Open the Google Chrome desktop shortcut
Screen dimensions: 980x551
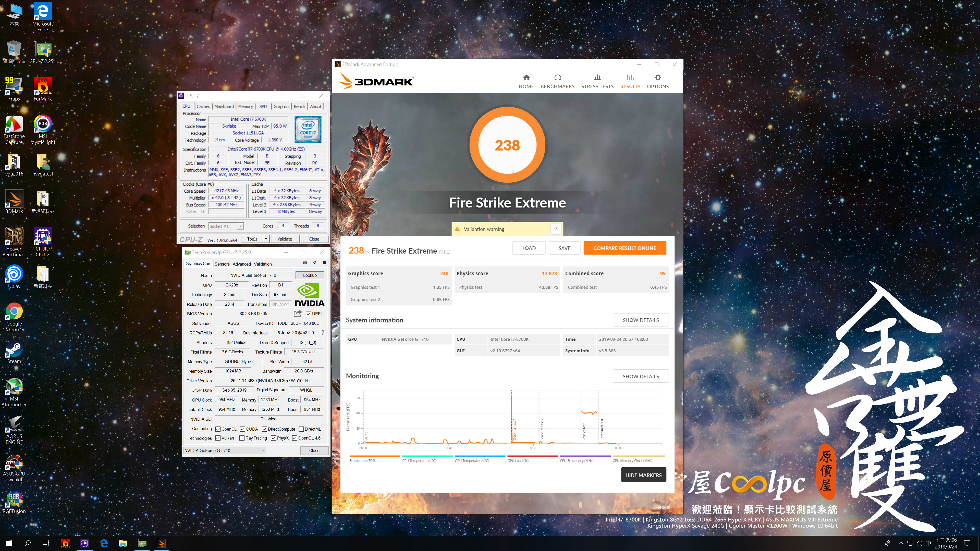click(x=14, y=318)
